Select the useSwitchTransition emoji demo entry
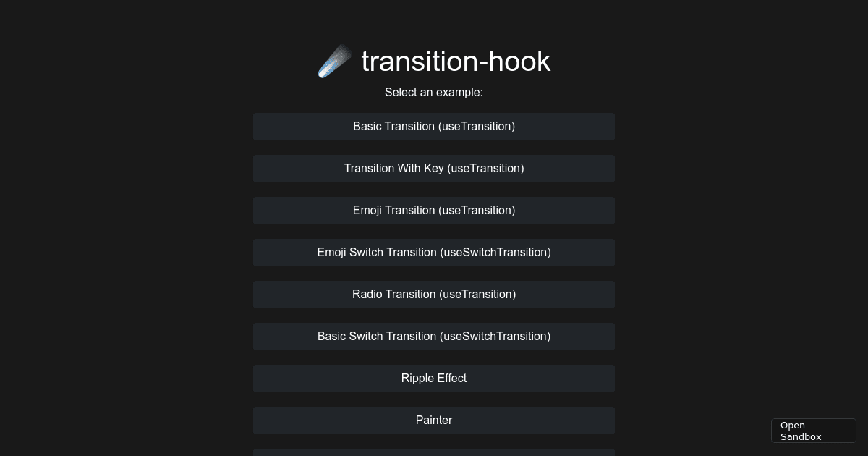The width and height of the screenshot is (868, 456). [x=434, y=252]
